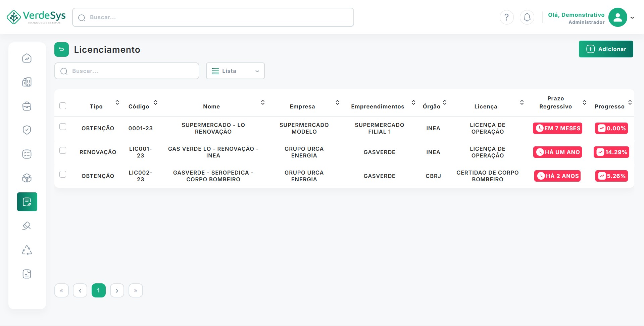Screen dimensions: 644x326
Task: Click the Adicionar button
Action: click(x=606, y=49)
